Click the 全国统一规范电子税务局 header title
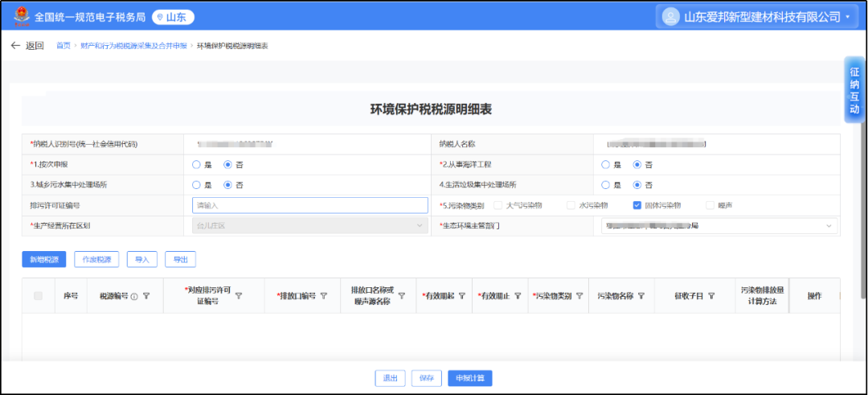868x395 pixels. [90, 17]
